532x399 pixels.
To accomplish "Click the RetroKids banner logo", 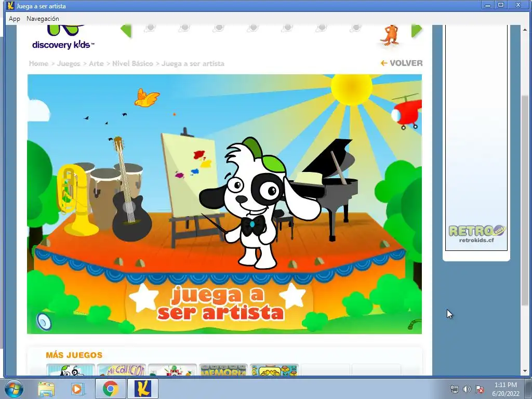I will pos(477,231).
